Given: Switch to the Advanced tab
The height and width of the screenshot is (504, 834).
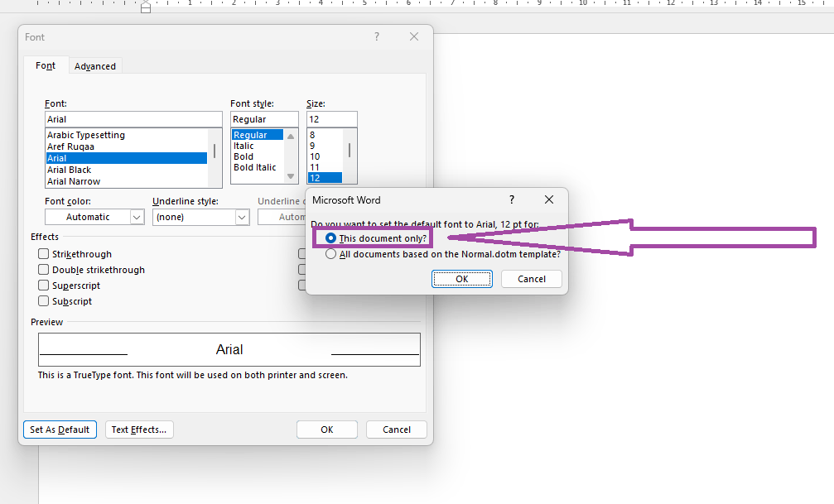Looking at the screenshot, I should point(95,65).
